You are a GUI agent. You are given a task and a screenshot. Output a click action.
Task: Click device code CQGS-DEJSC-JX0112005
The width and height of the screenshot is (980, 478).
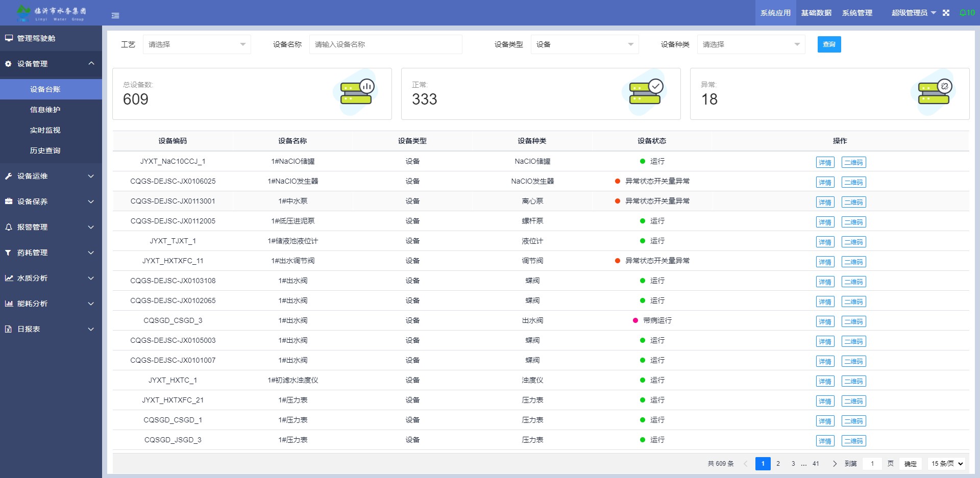[x=173, y=221]
